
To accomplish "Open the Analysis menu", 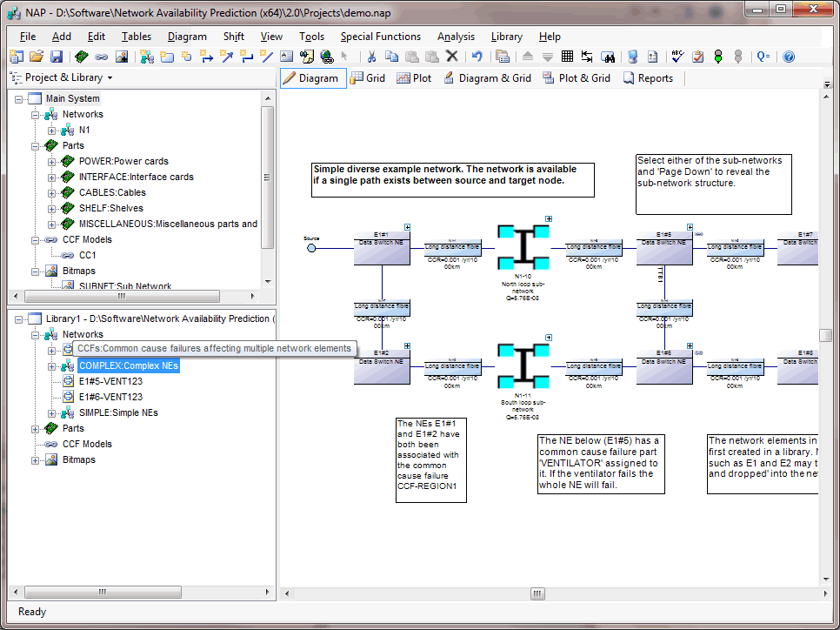I will click(x=456, y=37).
